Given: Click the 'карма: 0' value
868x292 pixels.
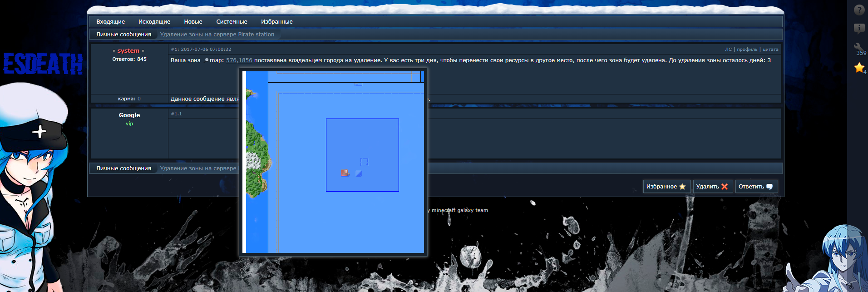Looking at the screenshot, I should [x=129, y=99].
